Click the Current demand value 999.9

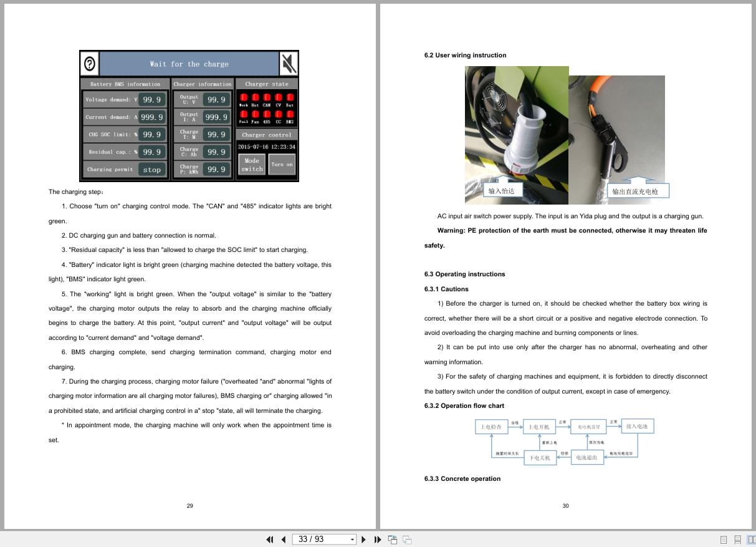pyautogui.click(x=152, y=117)
